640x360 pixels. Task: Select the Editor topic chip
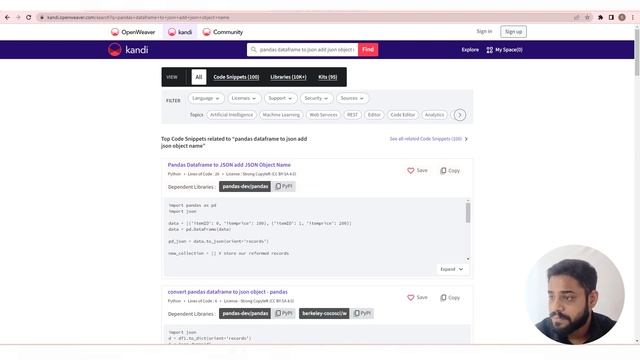click(x=374, y=115)
